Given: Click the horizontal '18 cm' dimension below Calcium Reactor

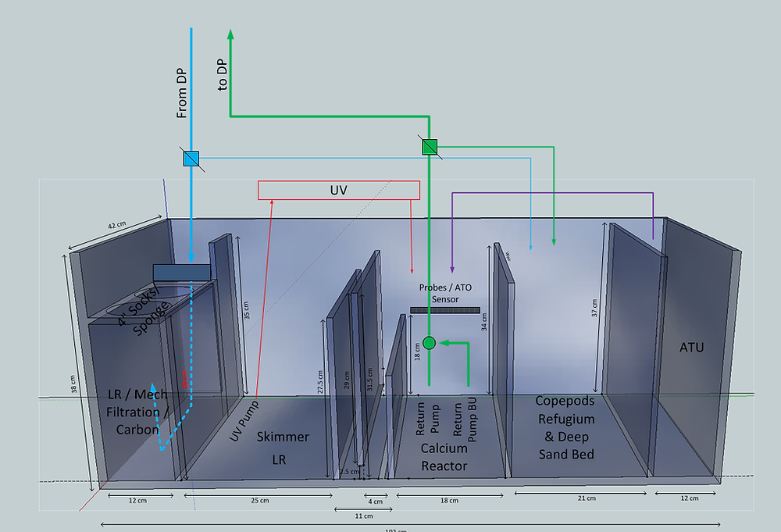Looking at the screenshot, I should [449, 501].
